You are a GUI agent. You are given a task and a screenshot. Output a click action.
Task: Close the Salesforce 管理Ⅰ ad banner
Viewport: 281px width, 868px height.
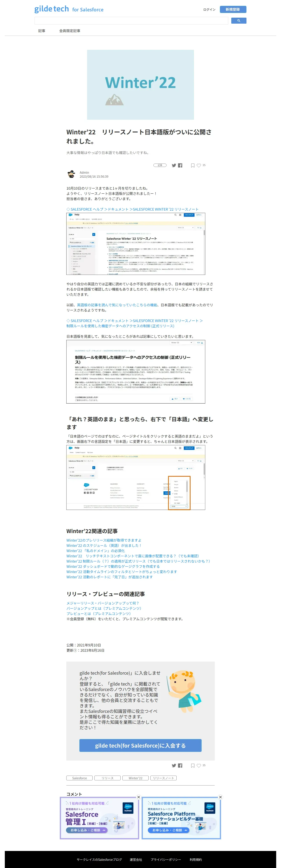coord(138,797)
